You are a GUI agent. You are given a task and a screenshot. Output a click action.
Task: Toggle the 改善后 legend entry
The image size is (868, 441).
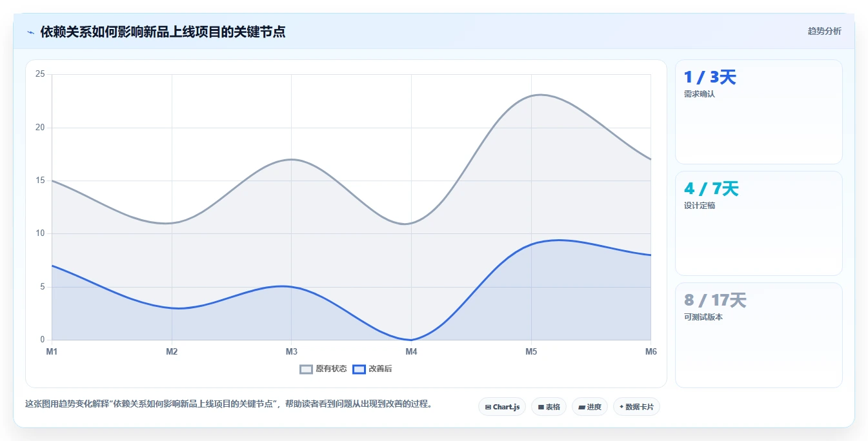pyautogui.click(x=372, y=369)
